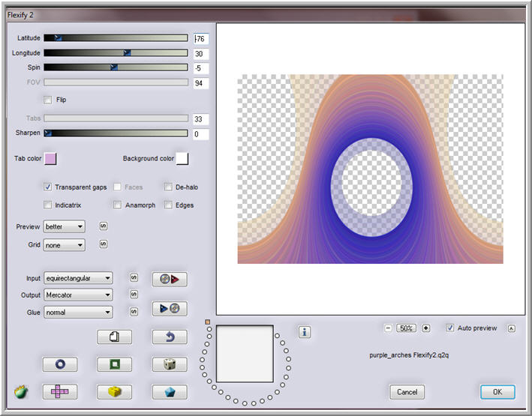Click the blank preset thumbnail box
This screenshot has height=416, width=532.
point(245,354)
